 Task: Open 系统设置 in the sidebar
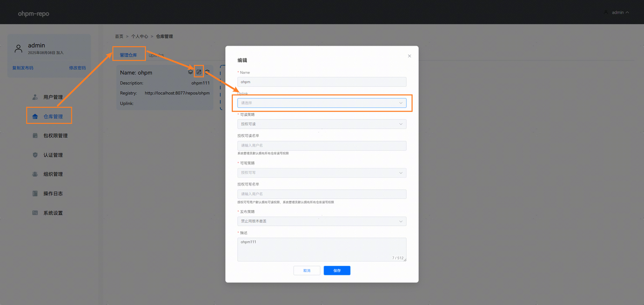coord(53,213)
